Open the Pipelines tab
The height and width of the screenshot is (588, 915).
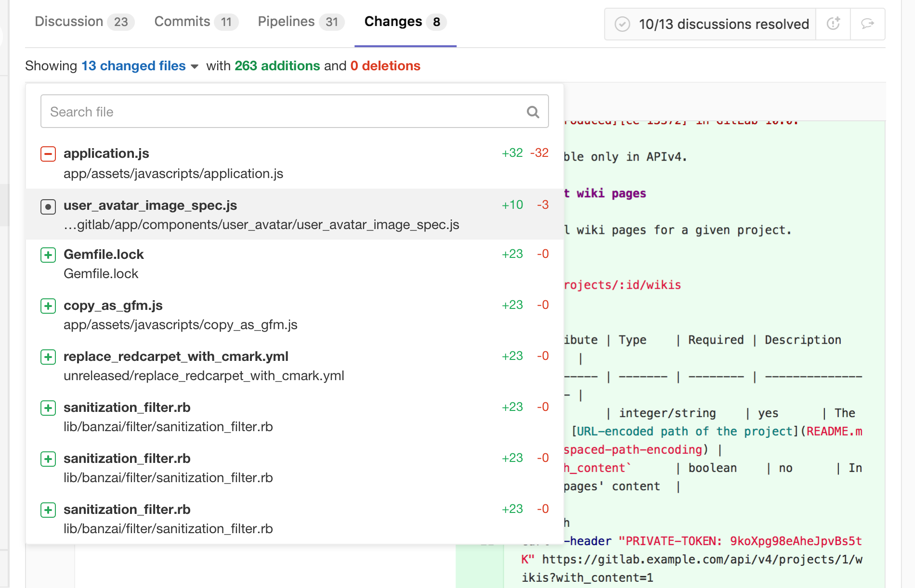[x=286, y=22]
